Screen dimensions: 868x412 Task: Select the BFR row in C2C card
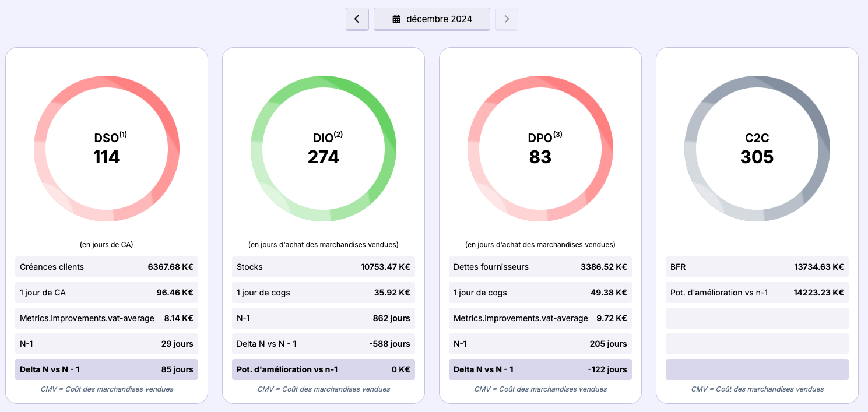coord(757,267)
